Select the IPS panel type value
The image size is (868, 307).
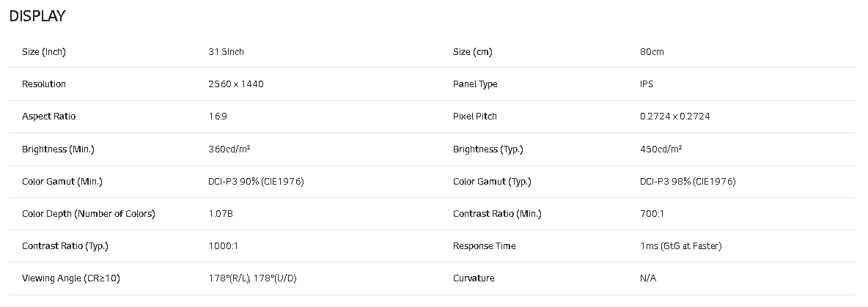point(647,84)
